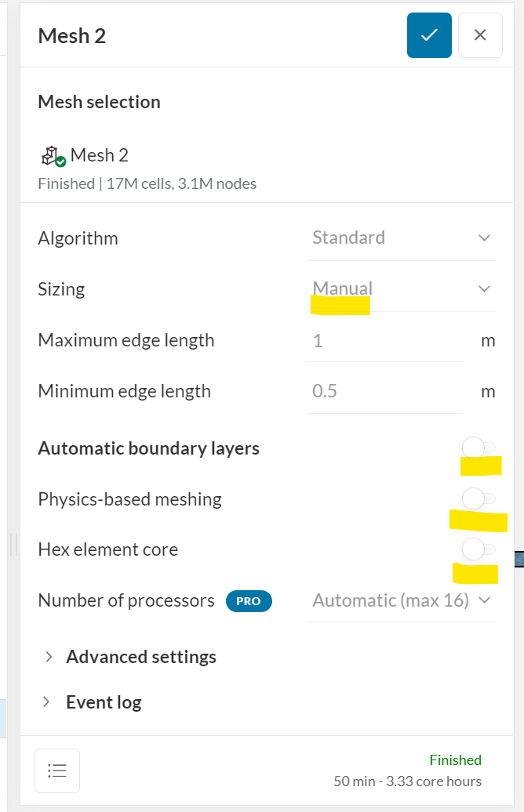Expand the Event log section
Image resolution: width=524 pixels, height=812 pixels.
click(x=104, y=702)
